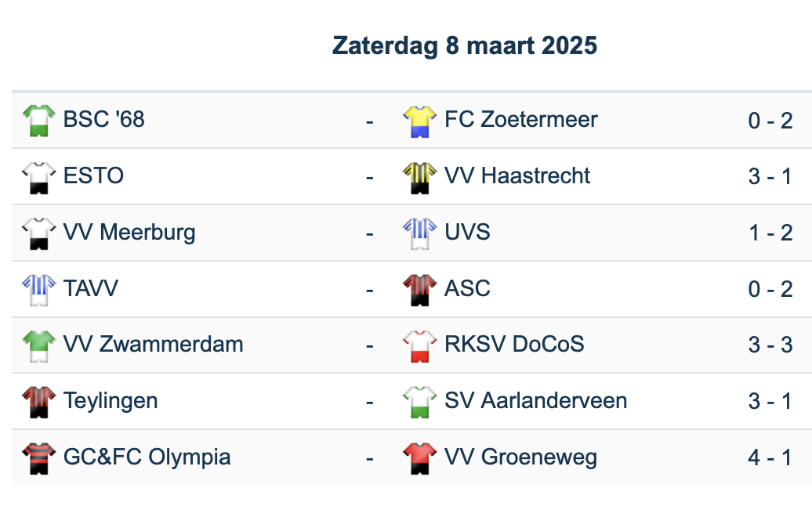
Task: Click the GC&FC Olympia jersey icon
Action: pyautogui.click(x=38, y=458)
